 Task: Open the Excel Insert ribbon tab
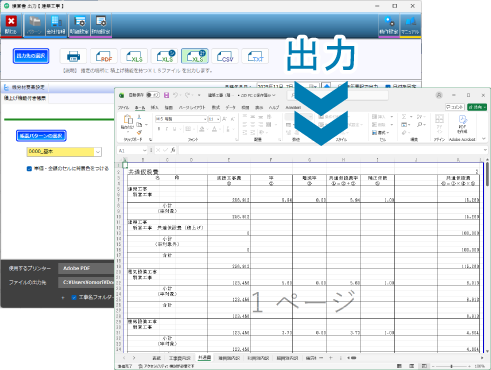(x=154, y=107)
